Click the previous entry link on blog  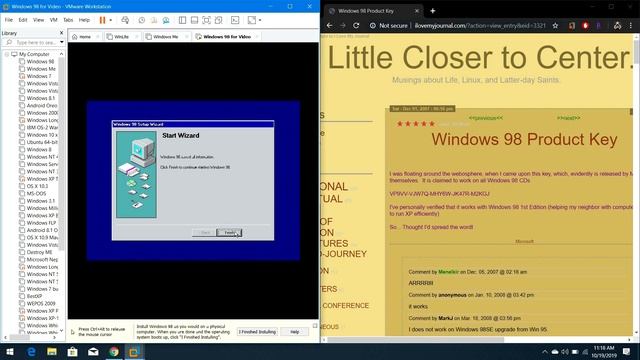(486, 118)
